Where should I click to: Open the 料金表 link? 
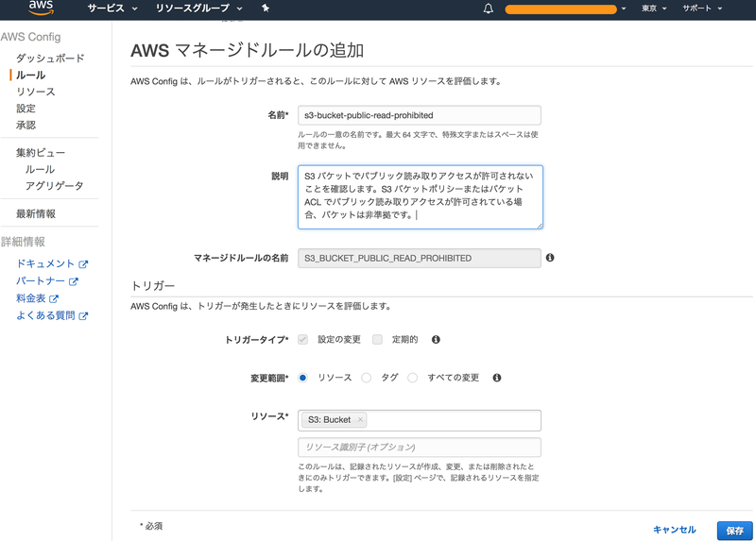[31, 298]
